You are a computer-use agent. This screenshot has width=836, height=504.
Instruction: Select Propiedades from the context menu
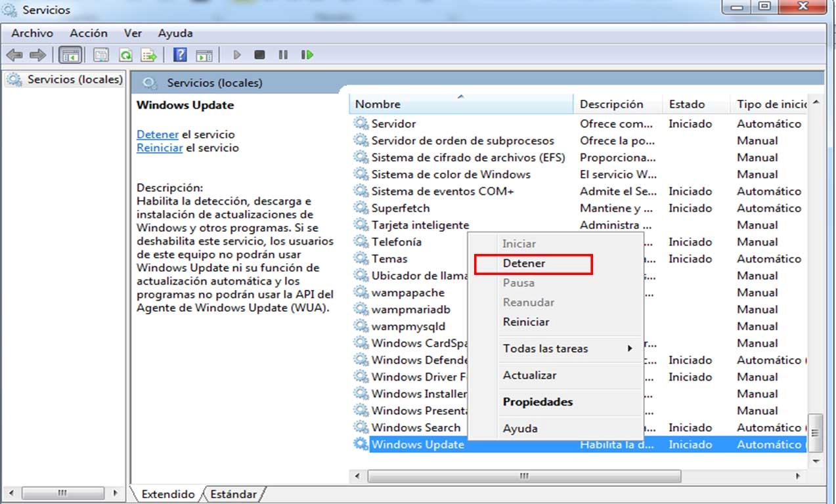tap(539, 402)
